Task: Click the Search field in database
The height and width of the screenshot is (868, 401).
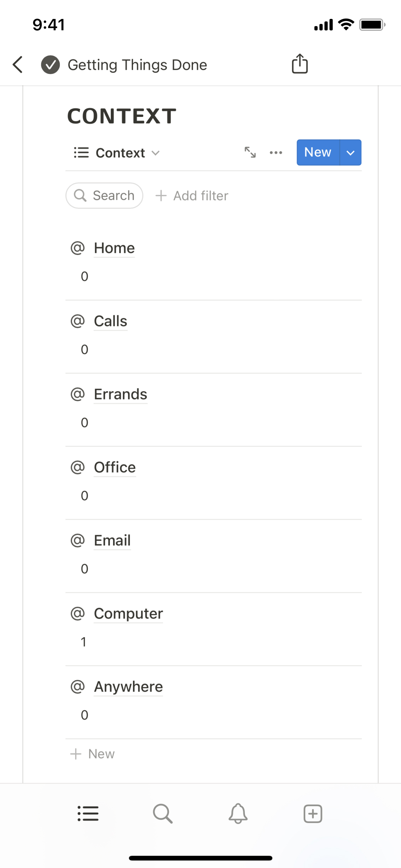Action: coord(104,196)
